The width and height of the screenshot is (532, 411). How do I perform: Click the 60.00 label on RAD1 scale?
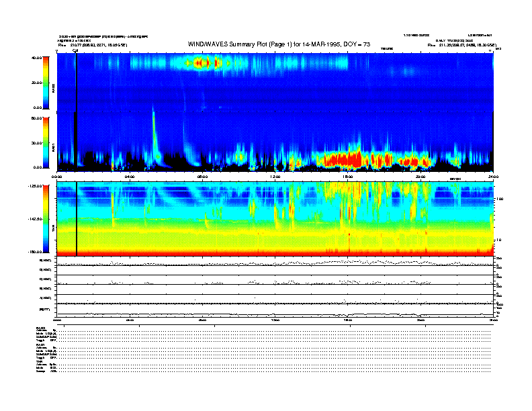[x=36, y=118]
